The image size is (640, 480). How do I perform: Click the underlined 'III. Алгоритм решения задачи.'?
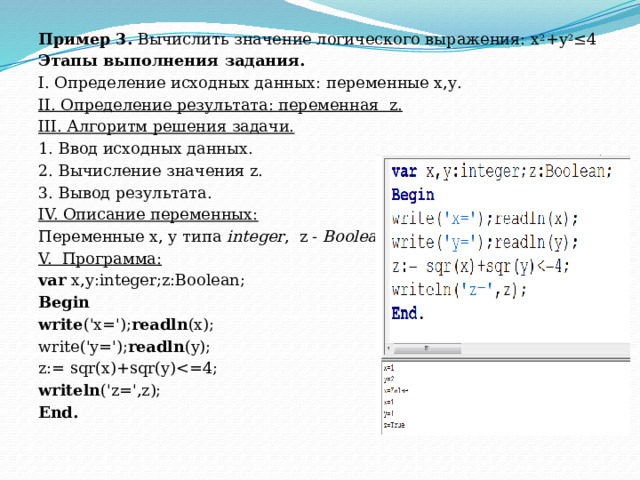pos(166,127)
